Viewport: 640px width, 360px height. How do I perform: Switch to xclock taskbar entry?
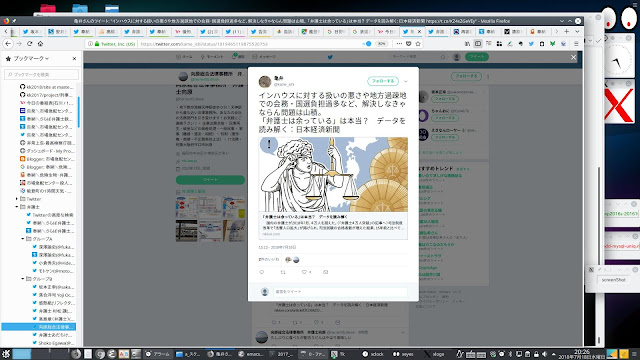pos(373,354)
